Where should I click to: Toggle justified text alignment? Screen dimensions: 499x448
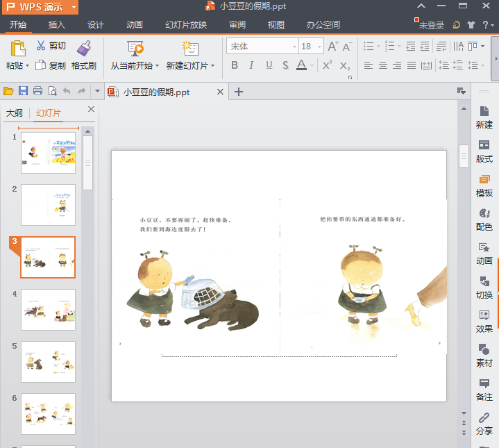coord(412,65)
